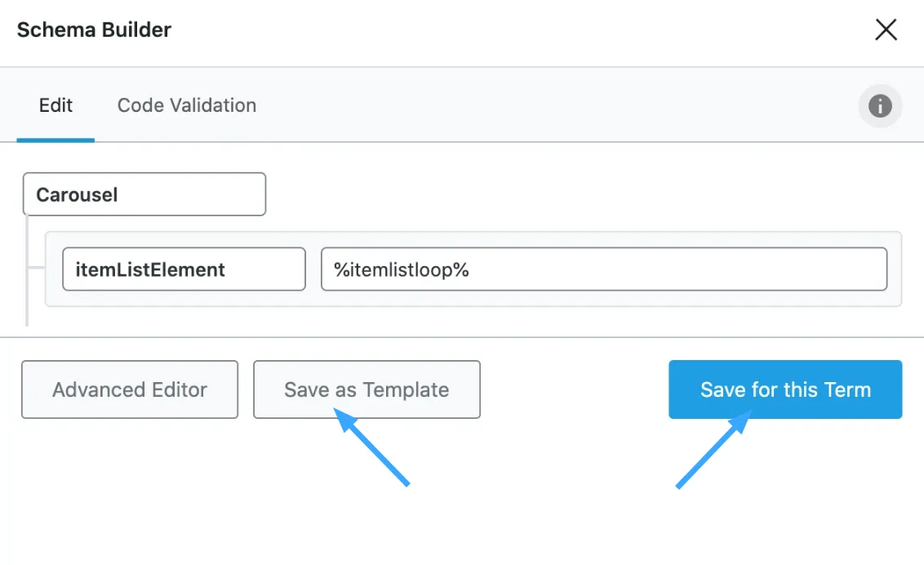Click the info icon beside the tabs
Image resolution: width=924 pixels, height=565 pixels.
pos(880,105)
